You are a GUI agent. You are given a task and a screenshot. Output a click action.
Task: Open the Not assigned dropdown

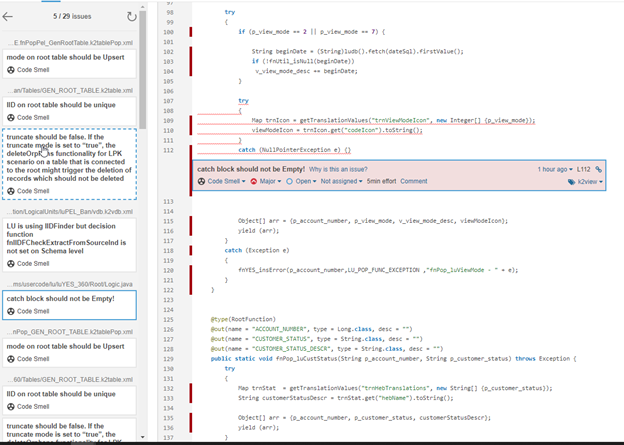click(x=341, y=182)
